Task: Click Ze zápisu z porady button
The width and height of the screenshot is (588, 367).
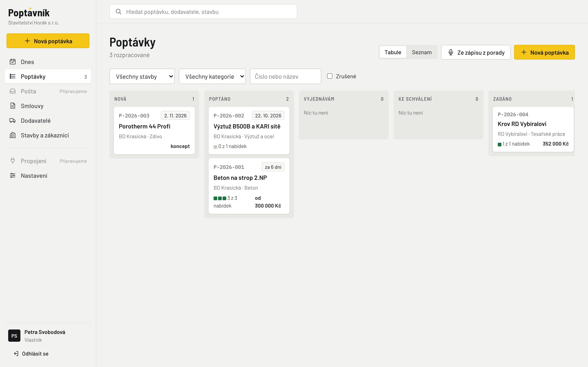Action: 476,52
